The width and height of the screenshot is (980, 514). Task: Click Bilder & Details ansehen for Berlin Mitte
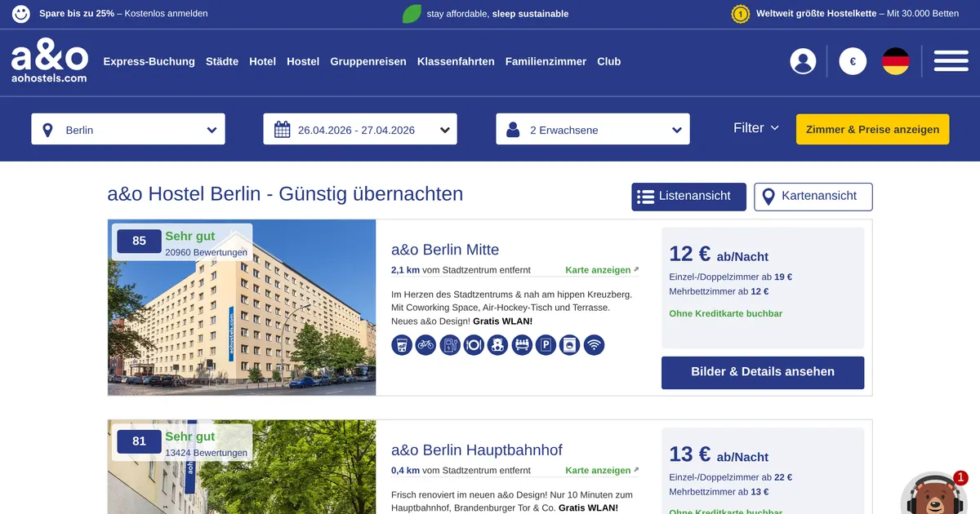point(763,372)
